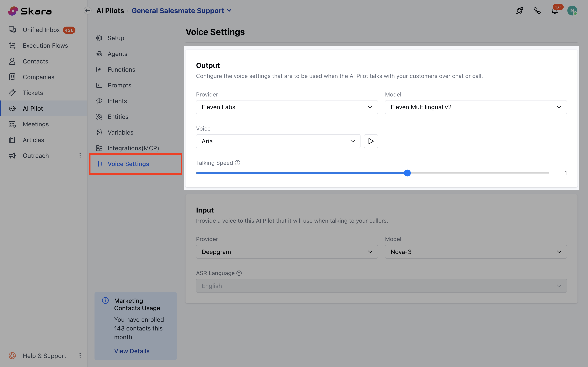This screenshot has width=588, height=367.
Task: Open notifications bell with 171 badge
Action: [554, 11]
